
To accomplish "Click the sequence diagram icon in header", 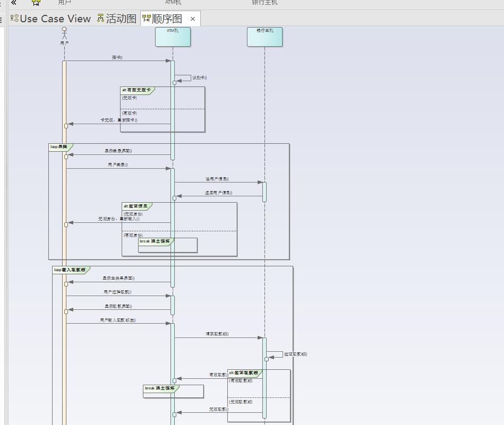I will pos(36,3).
